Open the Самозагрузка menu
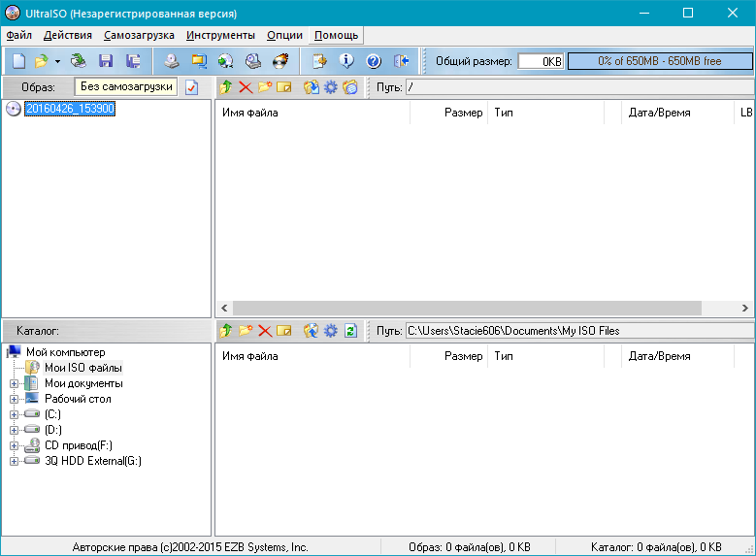The height and width of the screenshot is (556, 756). tap(141, 36)
